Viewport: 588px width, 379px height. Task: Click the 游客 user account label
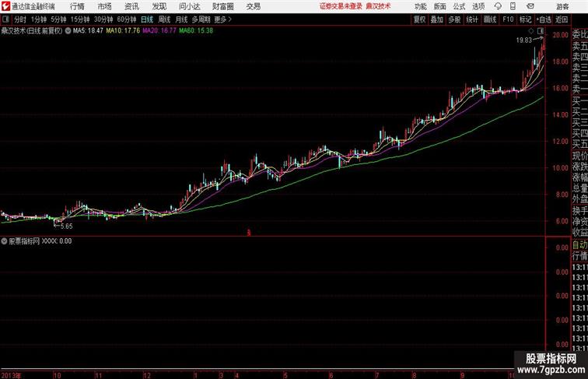pos(562,6)
